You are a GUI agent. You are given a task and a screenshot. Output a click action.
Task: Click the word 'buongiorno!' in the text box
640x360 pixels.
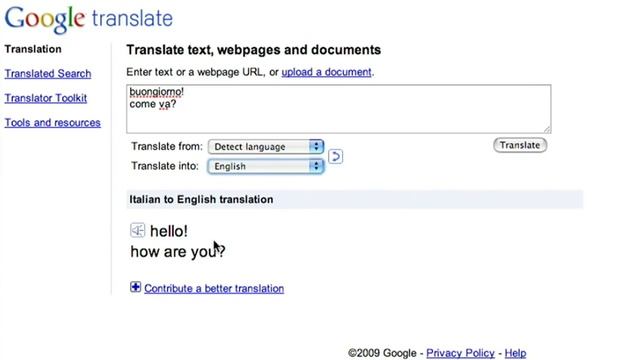tap(157, 91)
